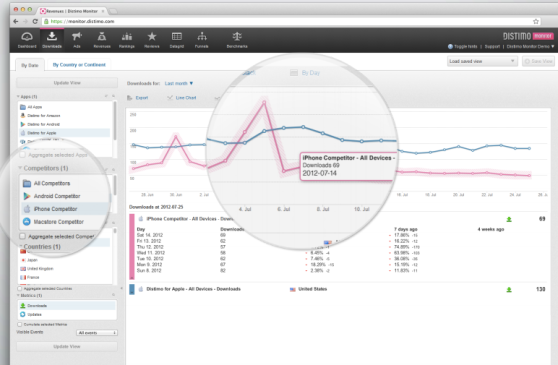Enable Aggregate selected Apps checkbox
558x365 pixels.
coord(22,155)
